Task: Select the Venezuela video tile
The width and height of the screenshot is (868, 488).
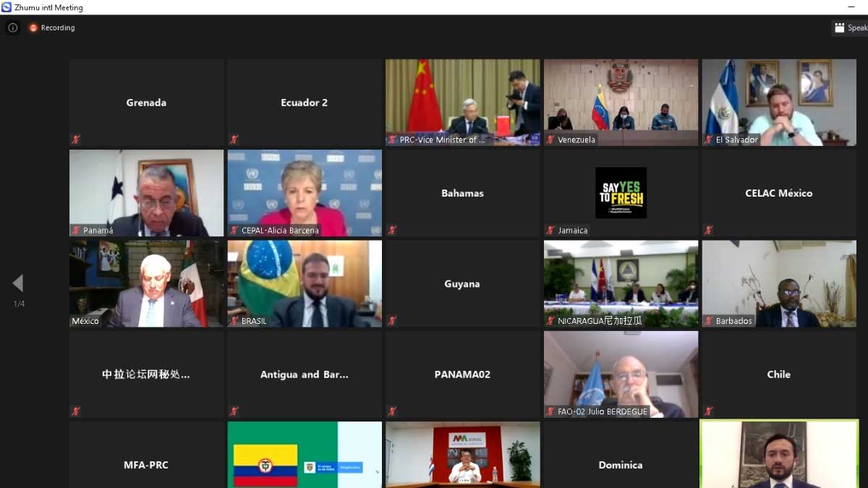Action: (621, 101)
